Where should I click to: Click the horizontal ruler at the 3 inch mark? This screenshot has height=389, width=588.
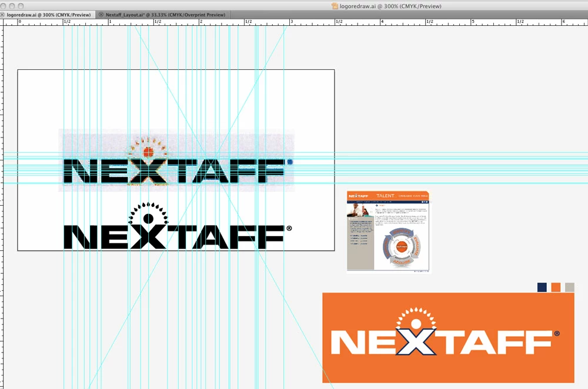pyautogui.click(x=291, y=22)
